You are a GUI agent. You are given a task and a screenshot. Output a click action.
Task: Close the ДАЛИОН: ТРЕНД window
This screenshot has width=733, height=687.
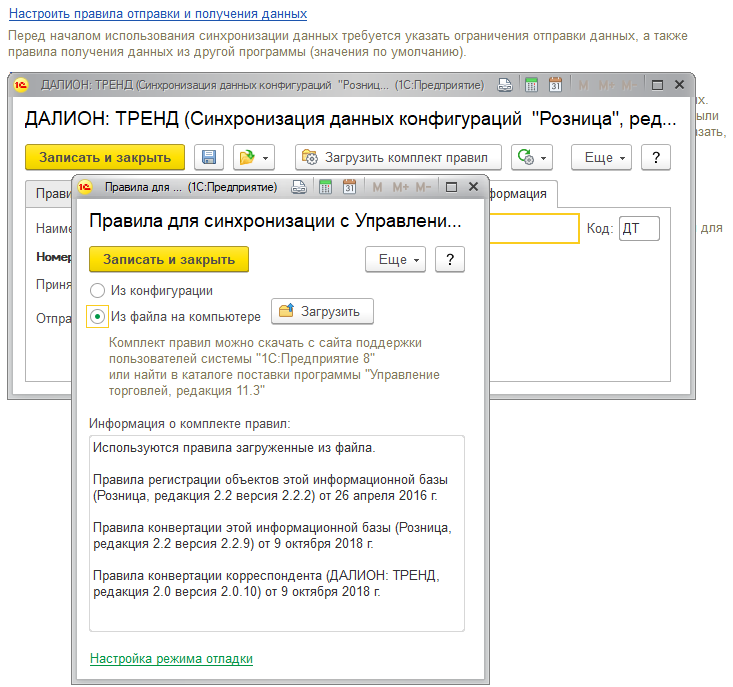click(x=679, y=85)
